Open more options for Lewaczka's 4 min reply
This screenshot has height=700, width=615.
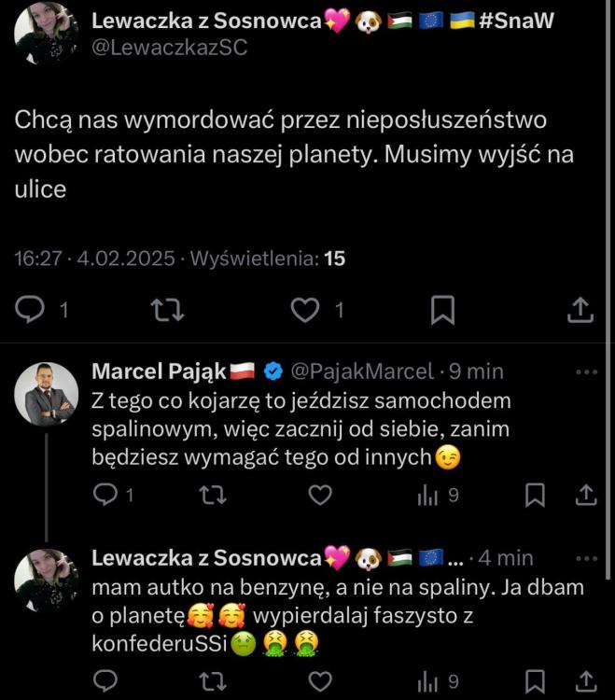(585, 558)
